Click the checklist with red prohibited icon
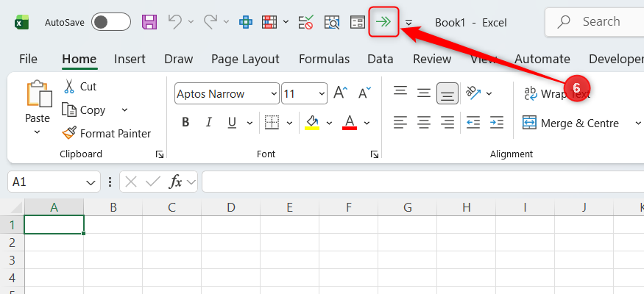644x294 pixels. 306,22
